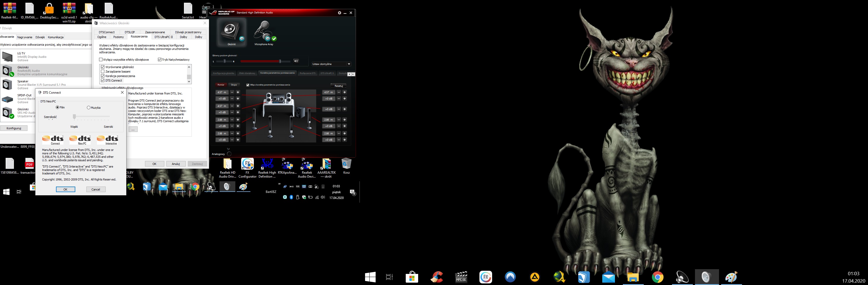Mute main volume in ROG audio panel
The height and width of the screenshot is (285, 868).
[296, 61]
